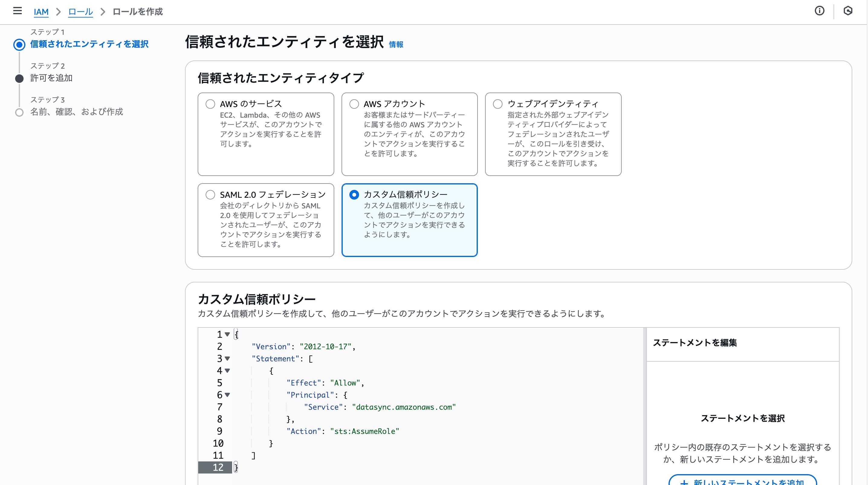Image resolution: width=868 pixels, height=485 pixels.
Task: Select the カスタム信頼ポリシー radio option
Action: tap(354, 194)
